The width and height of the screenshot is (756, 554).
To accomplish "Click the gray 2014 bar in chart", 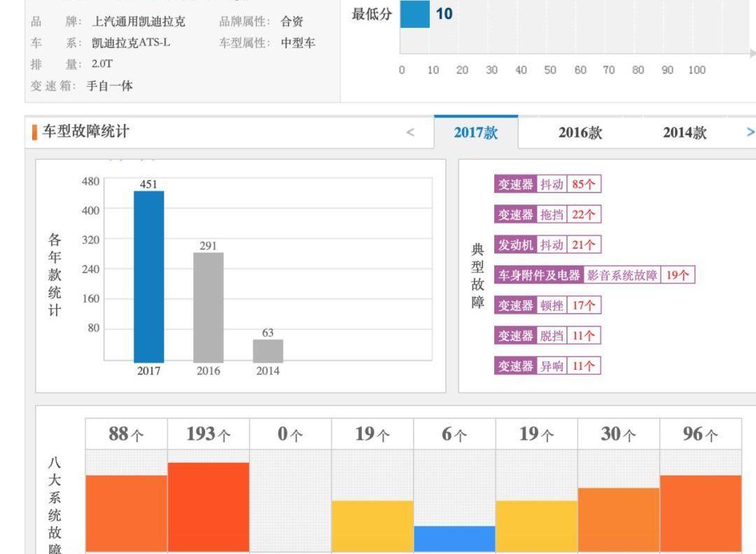I will click(x=268, y=351).
